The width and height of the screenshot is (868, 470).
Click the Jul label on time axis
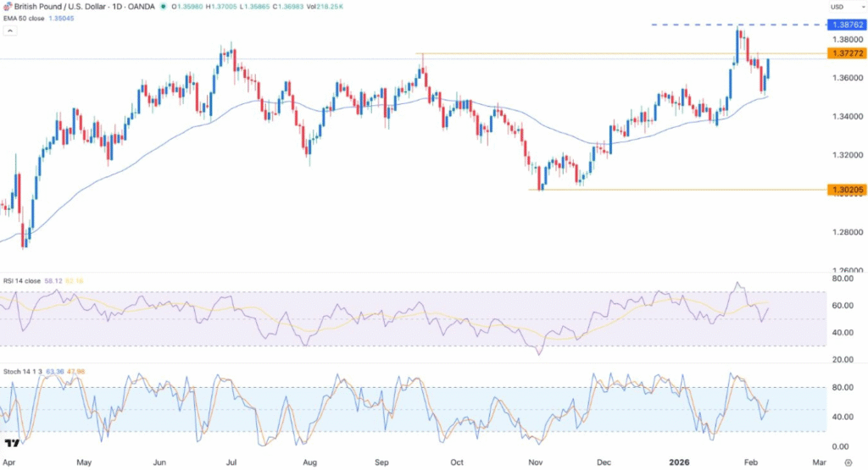click(x=231, y=463)
